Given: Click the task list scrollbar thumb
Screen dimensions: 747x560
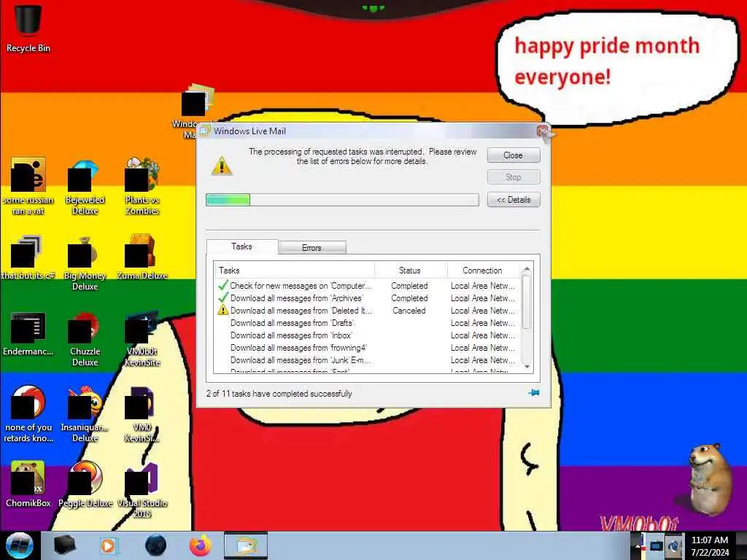Looking at the screenshot, I should [x=527, y=303].
